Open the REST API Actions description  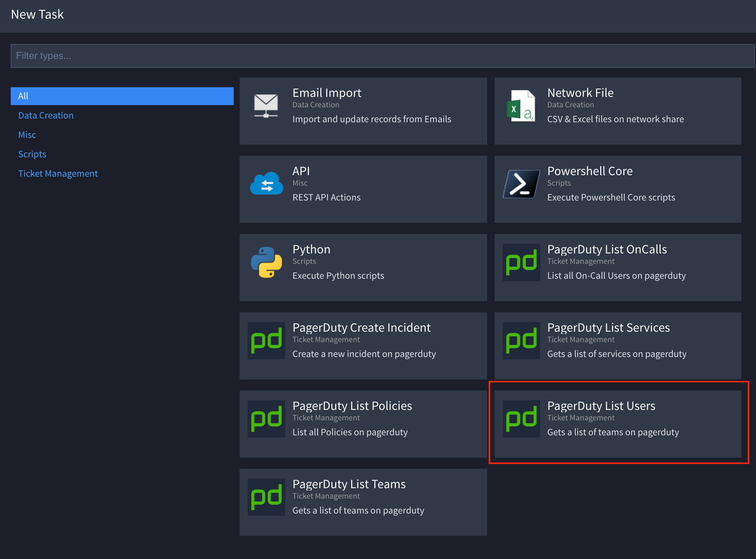pos(326,197)
